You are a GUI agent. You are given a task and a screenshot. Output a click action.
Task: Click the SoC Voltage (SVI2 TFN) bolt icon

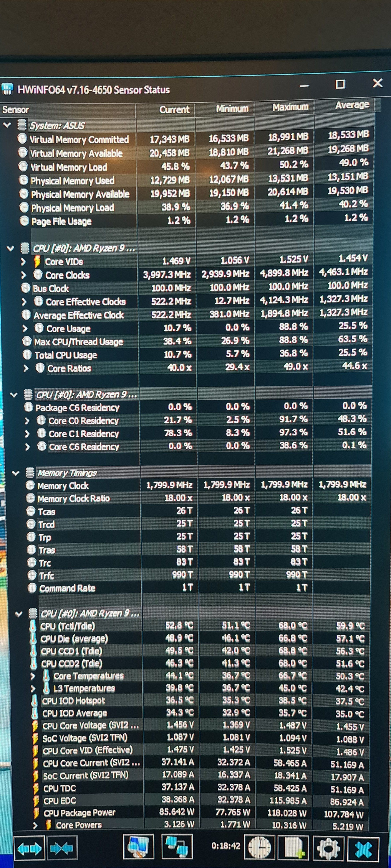click(35, 738)
